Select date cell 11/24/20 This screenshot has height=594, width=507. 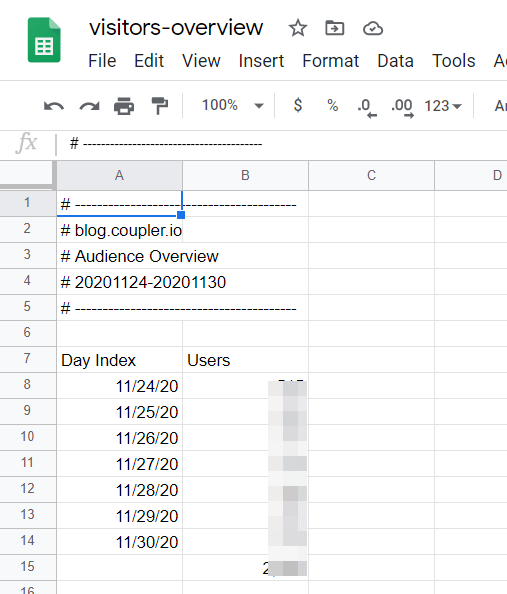119,386
